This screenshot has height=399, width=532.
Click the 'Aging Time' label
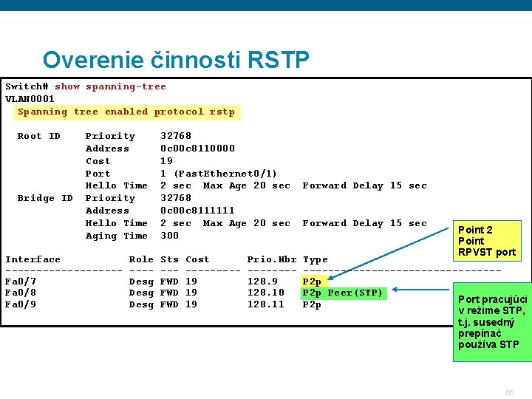[117, 236]
